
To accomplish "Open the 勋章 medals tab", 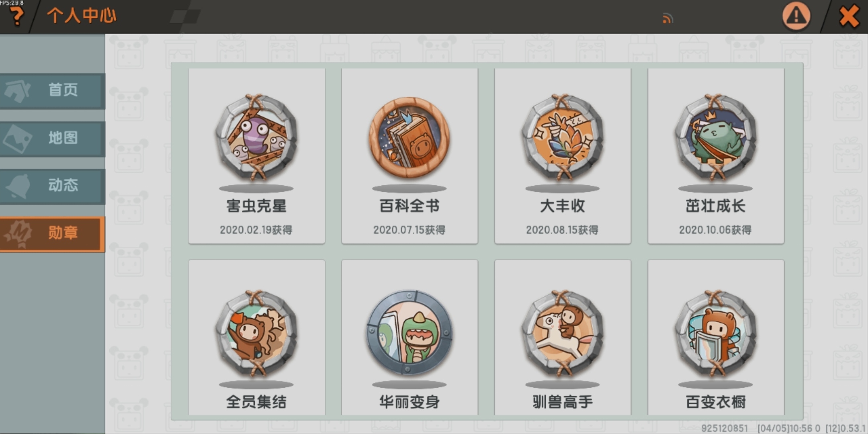I will tap(52, 234).
